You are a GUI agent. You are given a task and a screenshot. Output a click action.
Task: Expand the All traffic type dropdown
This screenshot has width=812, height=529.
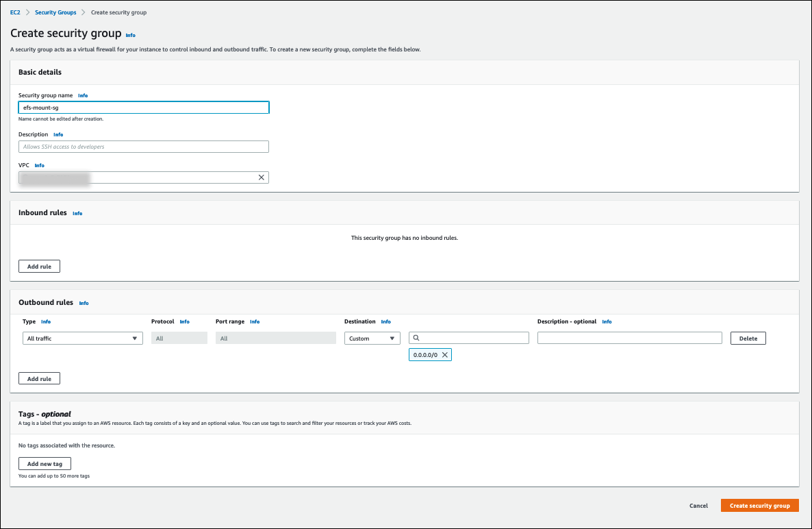pyautogui.click(x=82, y=338)
